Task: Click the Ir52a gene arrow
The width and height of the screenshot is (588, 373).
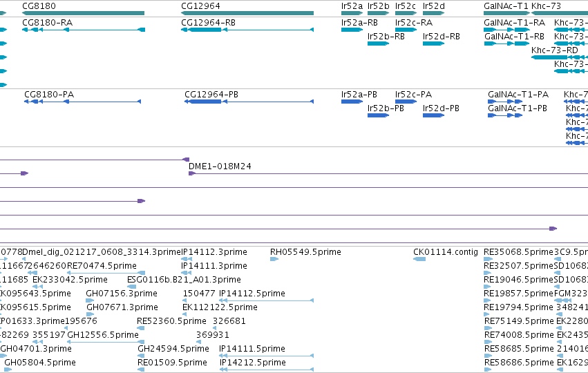Action: coord(352,13)
